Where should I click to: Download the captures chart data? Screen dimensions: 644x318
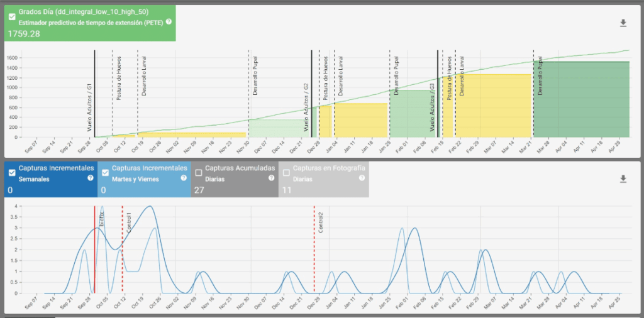[623, 179]
